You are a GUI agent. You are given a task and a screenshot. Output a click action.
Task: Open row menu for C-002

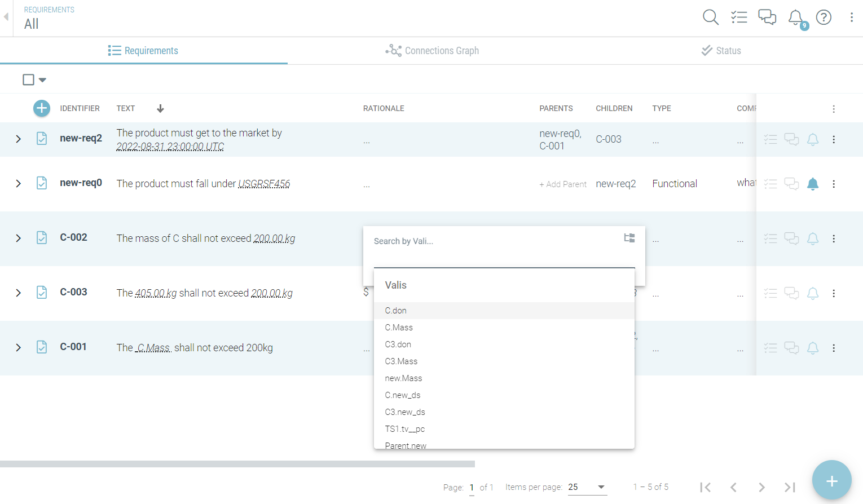(834, 238)
